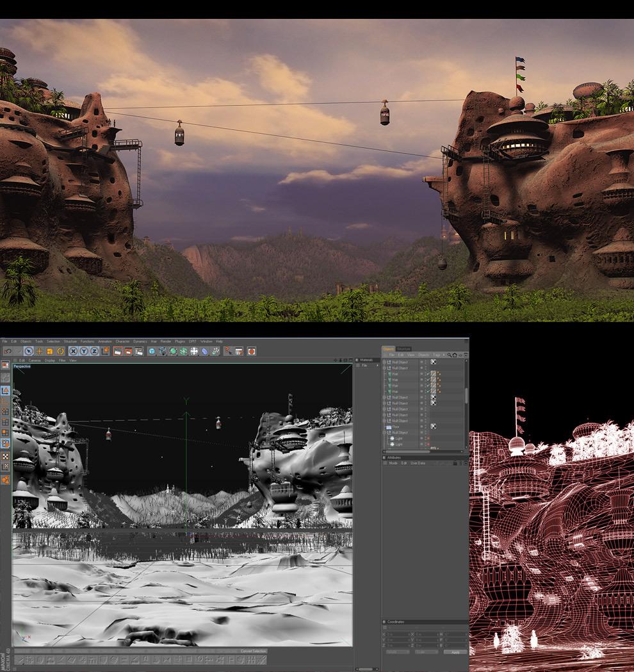Click the HyperNURBS generator icon
Viewport: 634px width, 672px height.
coord(173,351)
